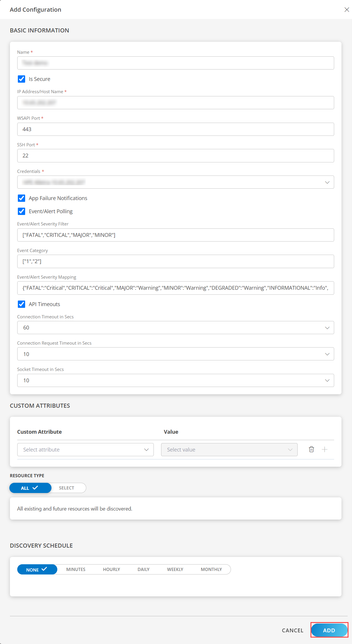
Task: Click the CANCEL button
Action: [292, 630]
